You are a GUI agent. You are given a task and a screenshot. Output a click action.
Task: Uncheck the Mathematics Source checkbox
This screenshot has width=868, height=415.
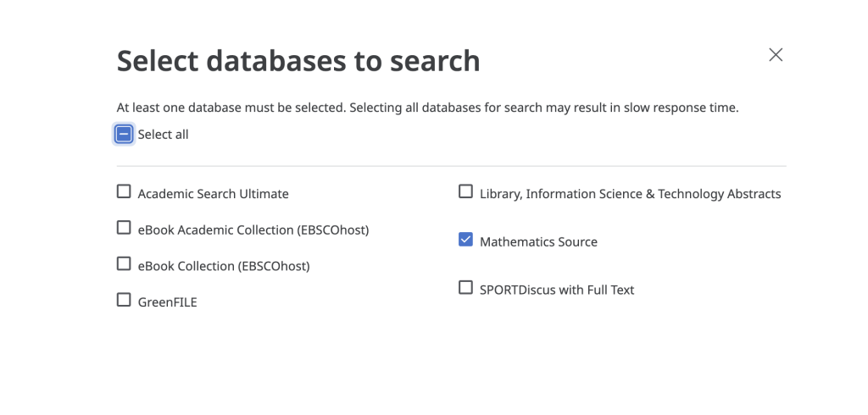465,241
